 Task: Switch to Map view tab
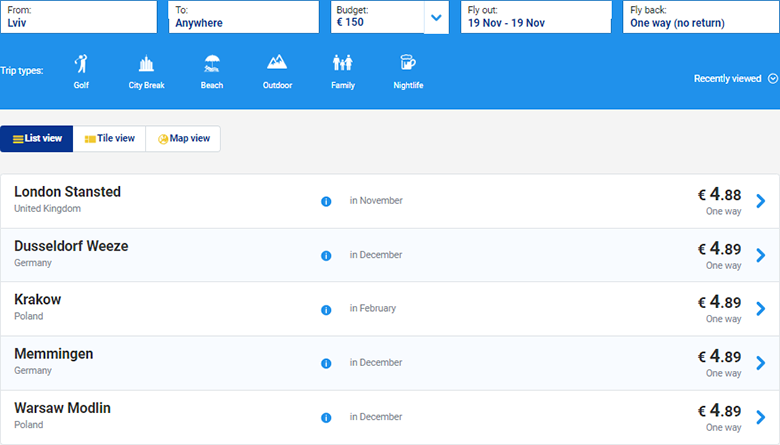coord(184,139)
